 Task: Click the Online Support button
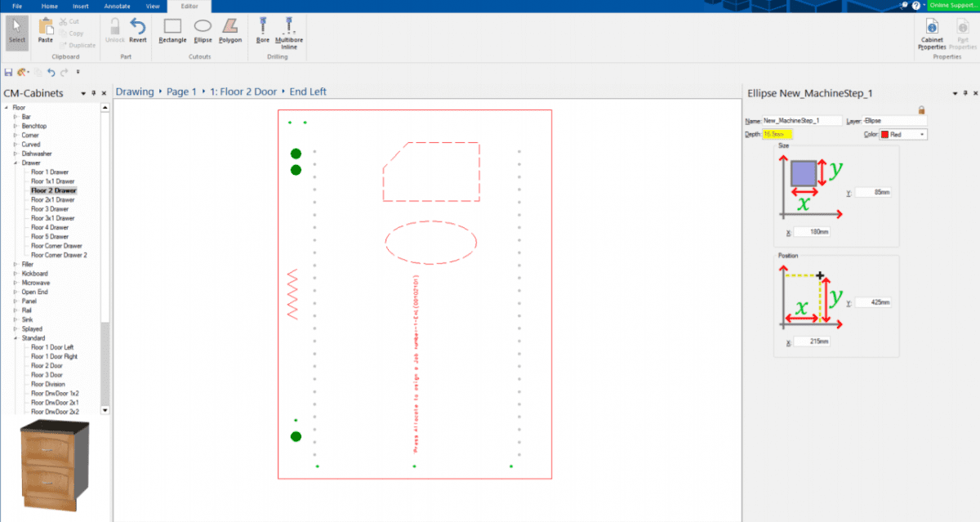953,5
